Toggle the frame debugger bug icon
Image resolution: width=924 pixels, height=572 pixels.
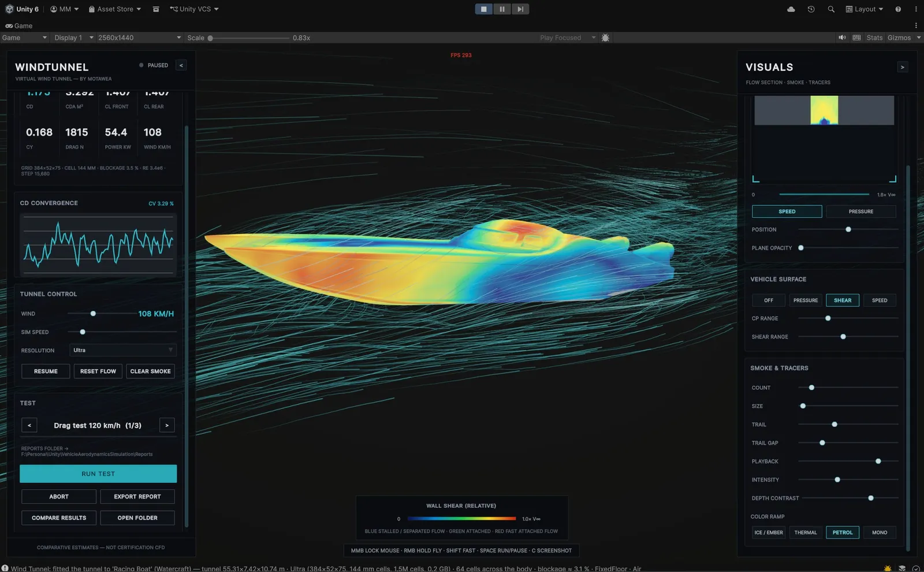(x=605, y=38)
